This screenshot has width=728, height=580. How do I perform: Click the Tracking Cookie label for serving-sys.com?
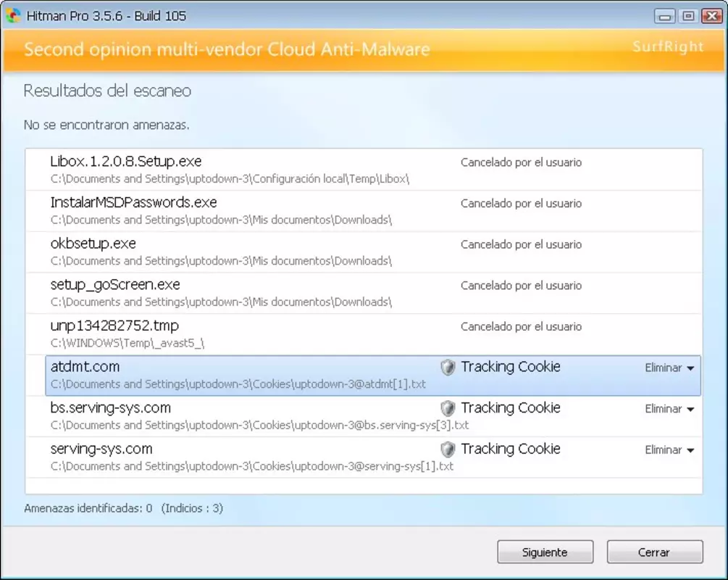(511, 449)
